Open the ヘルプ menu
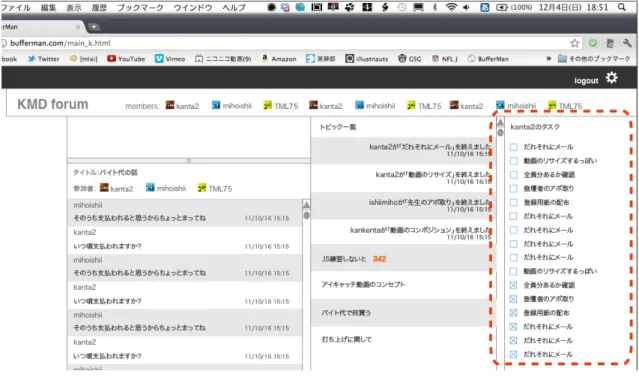Screen dimensions: 639x380 234,7
